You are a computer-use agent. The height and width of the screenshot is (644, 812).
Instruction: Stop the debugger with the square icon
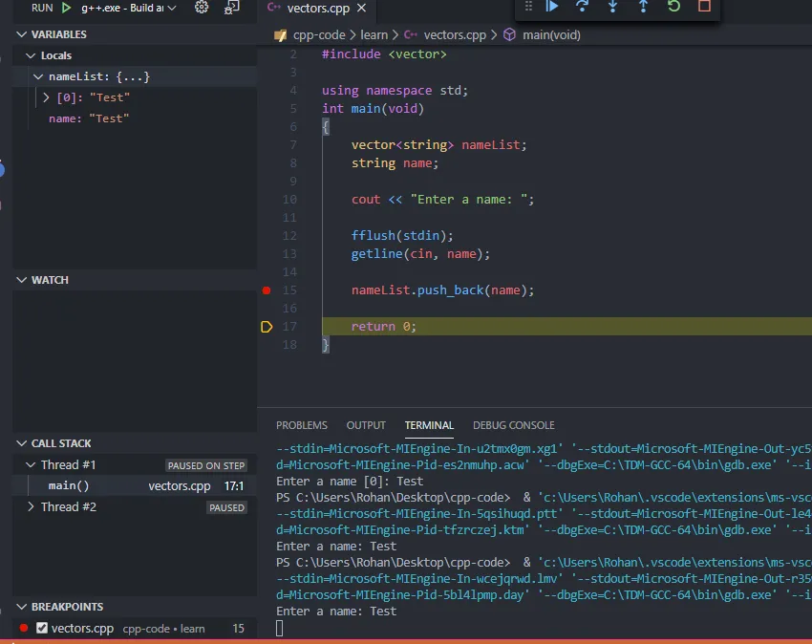(704, 6)
